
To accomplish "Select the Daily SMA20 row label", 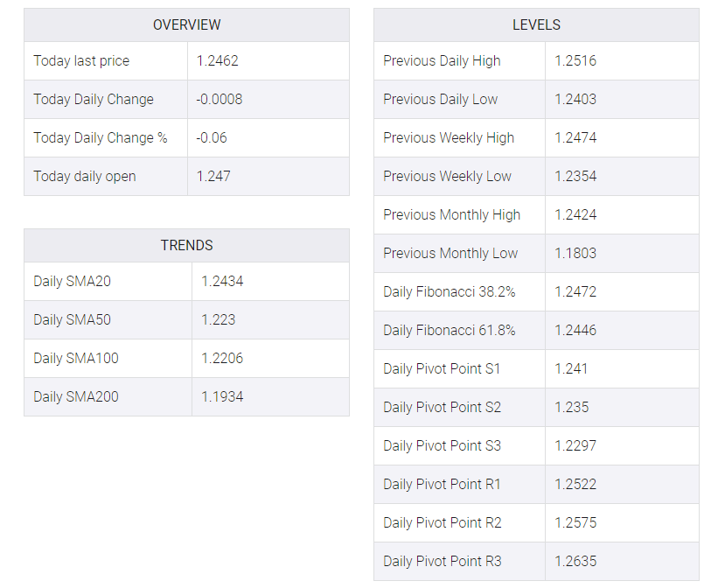I will [x=72, y=282].
